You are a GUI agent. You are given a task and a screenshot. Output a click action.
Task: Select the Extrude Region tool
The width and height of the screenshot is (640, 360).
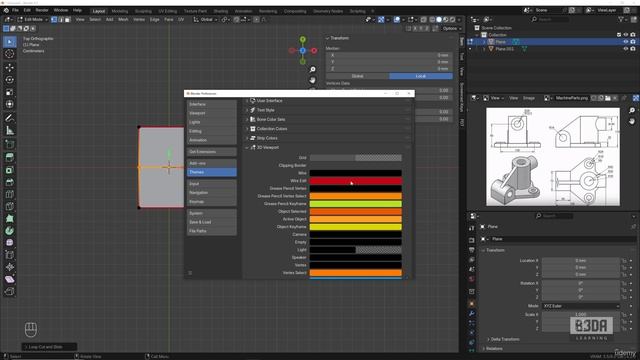(10, 158)
